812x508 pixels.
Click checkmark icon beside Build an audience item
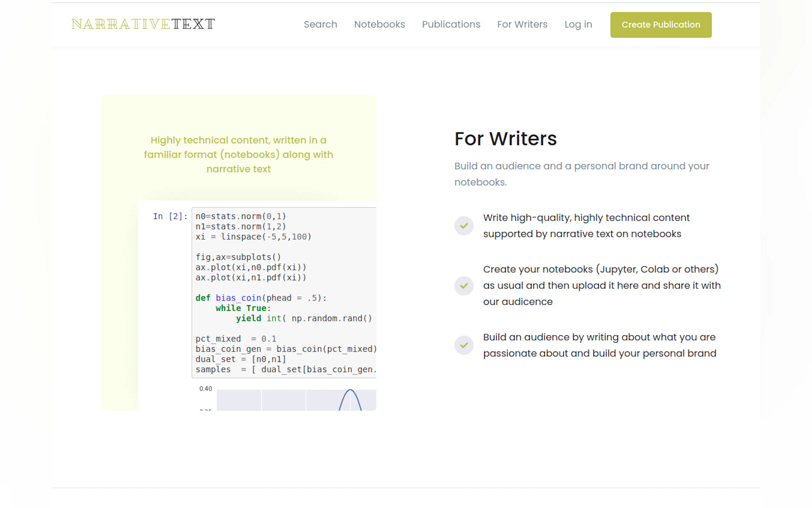tap(464, 345)
